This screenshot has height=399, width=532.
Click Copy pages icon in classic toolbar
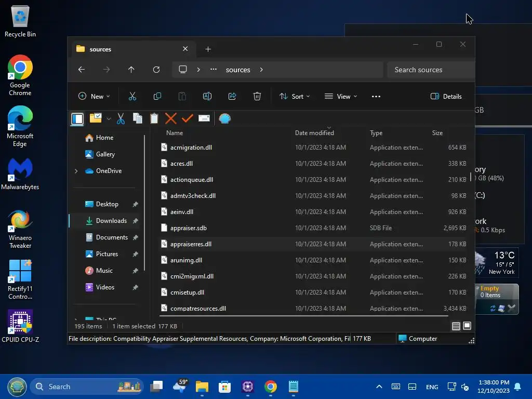point(137,118)
